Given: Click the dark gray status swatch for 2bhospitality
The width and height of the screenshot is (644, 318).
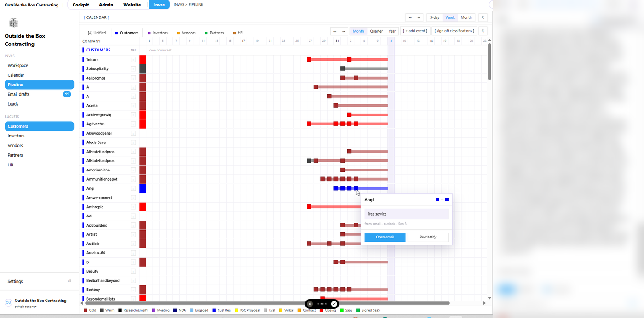Looking at the screenshot, I should tap(143, 69).
